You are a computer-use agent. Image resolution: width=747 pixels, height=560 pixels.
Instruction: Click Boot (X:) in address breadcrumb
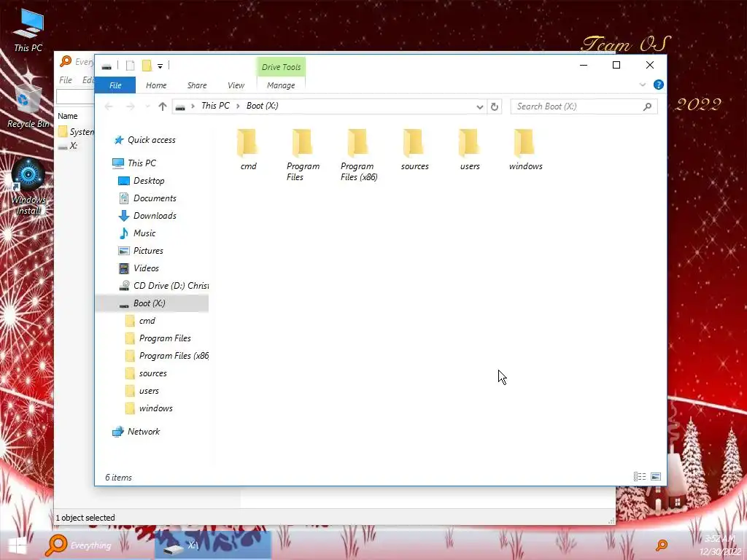click(x=263, y=106)
